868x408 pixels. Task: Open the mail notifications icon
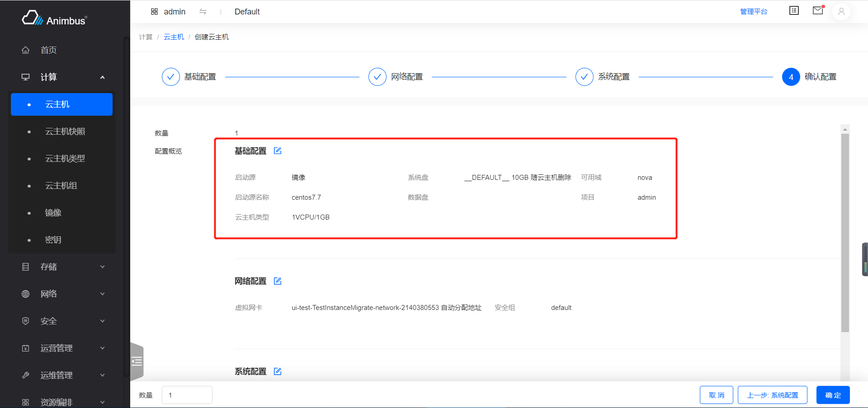818,11
